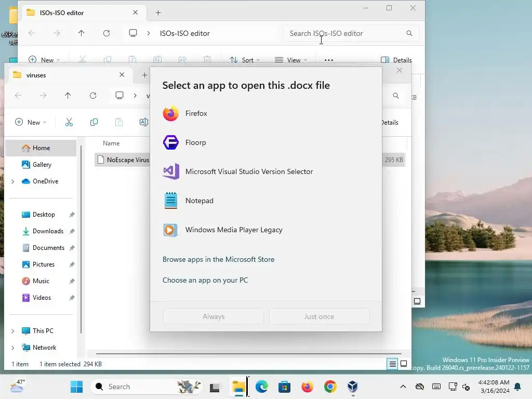532x399 pixels.
Task: Go forward in viruses window
Action: [43, 96]
